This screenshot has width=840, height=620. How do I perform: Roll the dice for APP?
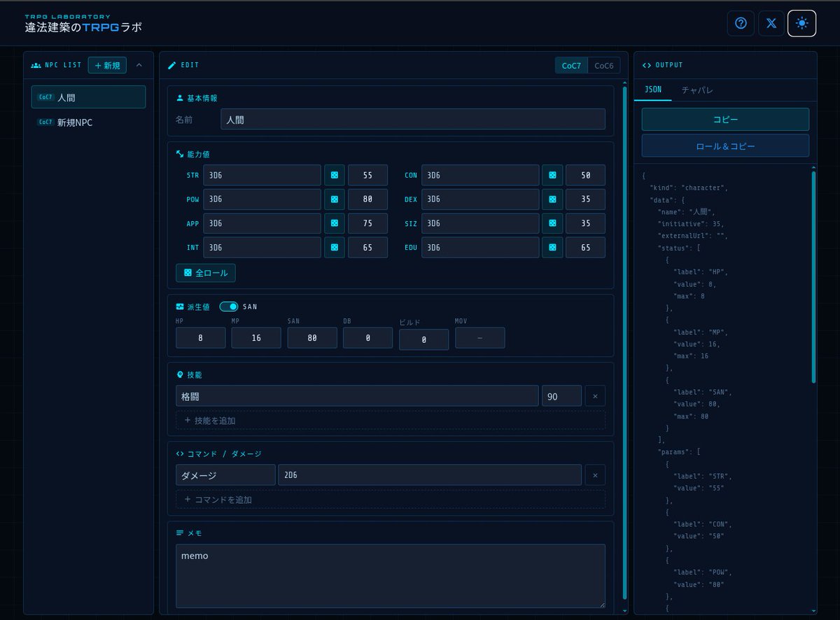point(335,223)
